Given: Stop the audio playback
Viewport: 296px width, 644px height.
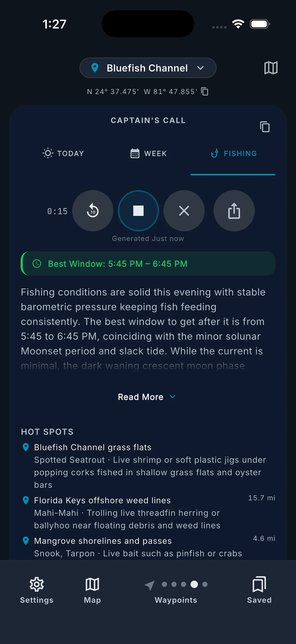Looking at the screenshot, I should click(x=138, y=211).
